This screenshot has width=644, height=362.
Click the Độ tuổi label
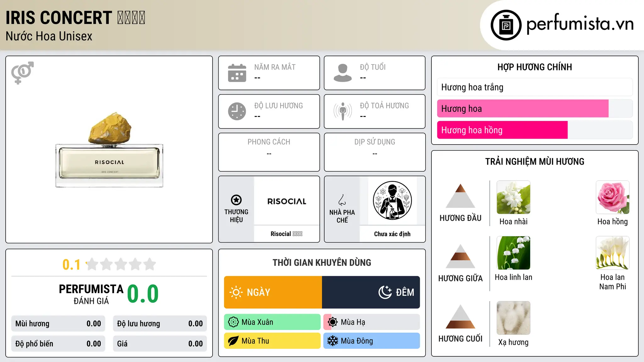tap(373, 67)
